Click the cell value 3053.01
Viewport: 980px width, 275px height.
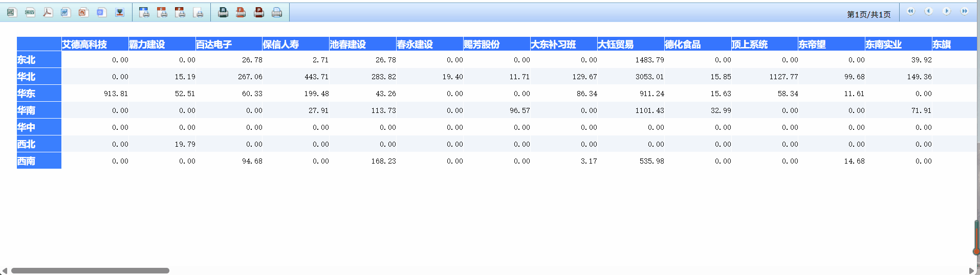(x=650, y=77)
